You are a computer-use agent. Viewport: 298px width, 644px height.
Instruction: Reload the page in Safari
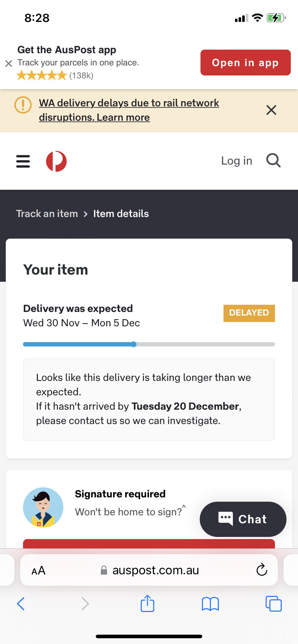(262, 570)
